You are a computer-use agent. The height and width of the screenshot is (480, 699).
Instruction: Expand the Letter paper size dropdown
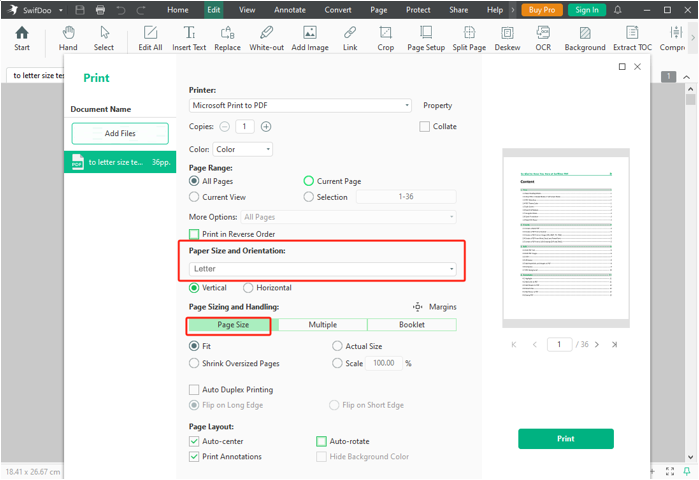(x=323, y=269)
